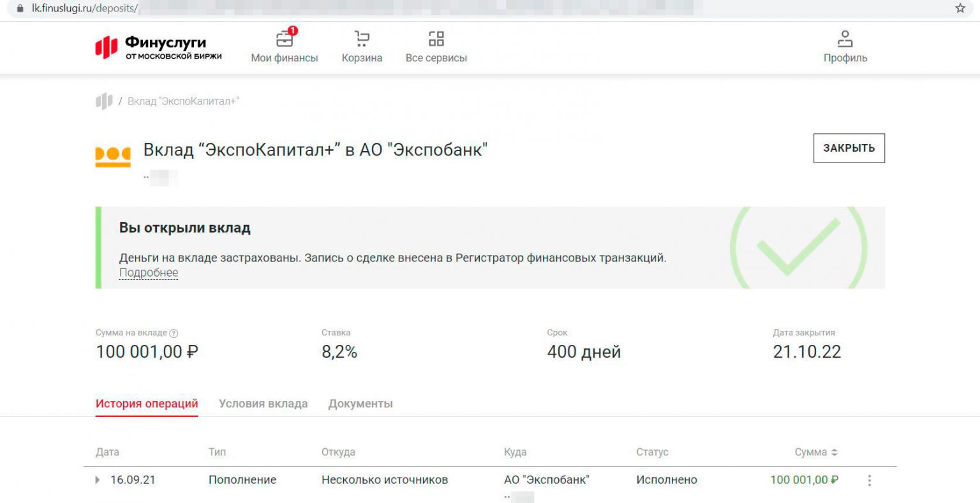
Task: Click the padlock site info icon
Action: click(x=20, y=9)
